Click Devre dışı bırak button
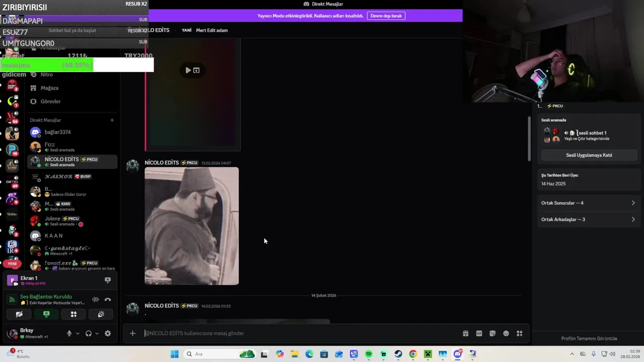 click(386, 16)
